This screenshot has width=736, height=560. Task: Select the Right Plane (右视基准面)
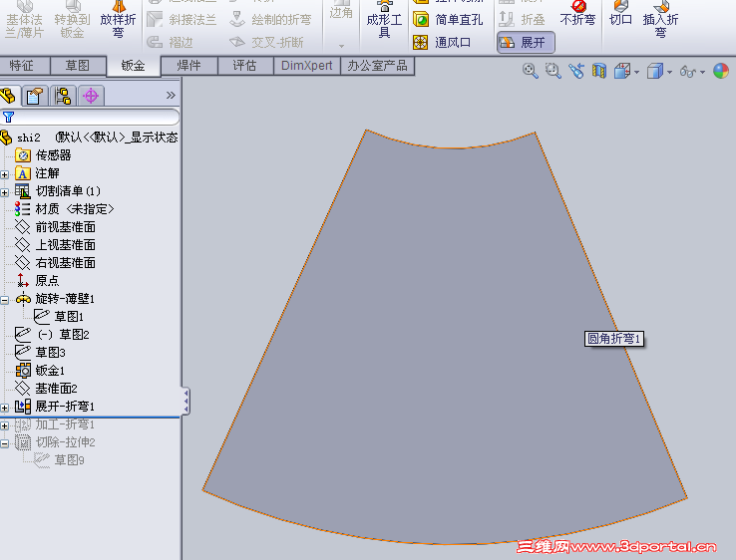point(56,263)
